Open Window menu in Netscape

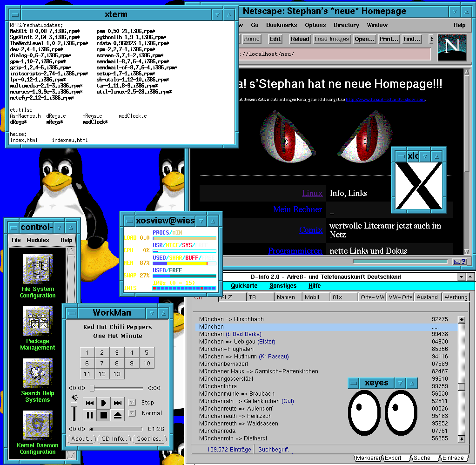(x=377, y=25)
